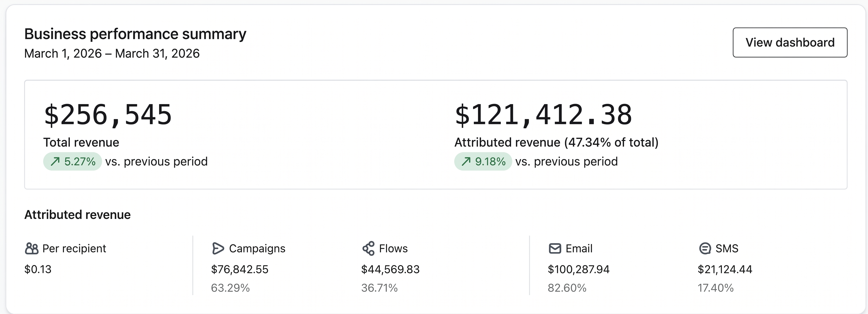Select the Attributed revenue section label
This screenshot has height=314, width=868.
coord(77,215)
